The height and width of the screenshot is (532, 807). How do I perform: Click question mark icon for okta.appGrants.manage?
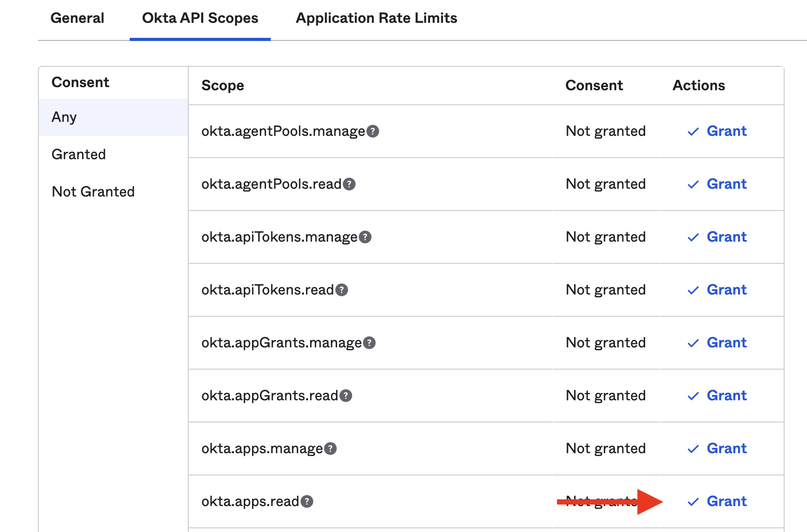tap(369, 343)
